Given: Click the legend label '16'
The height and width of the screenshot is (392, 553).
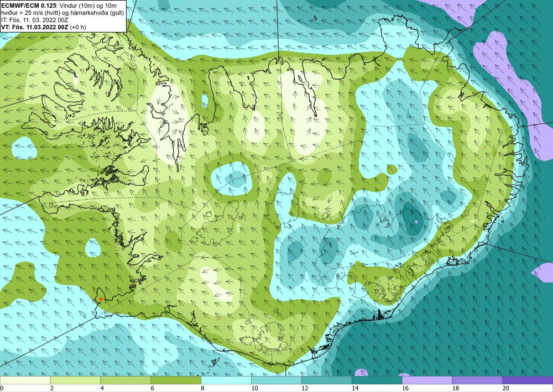Looking at the screenshot, I should pyautogui.click(x=405, y=389).
